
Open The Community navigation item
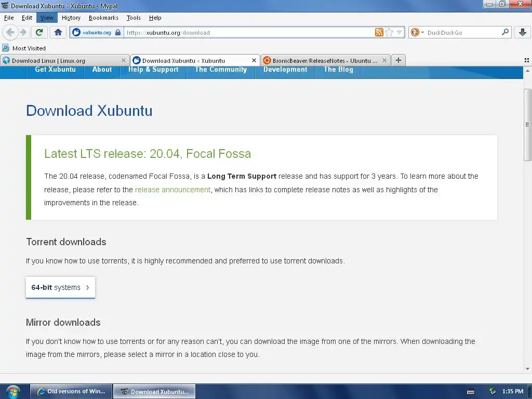(x=221, y=70)
